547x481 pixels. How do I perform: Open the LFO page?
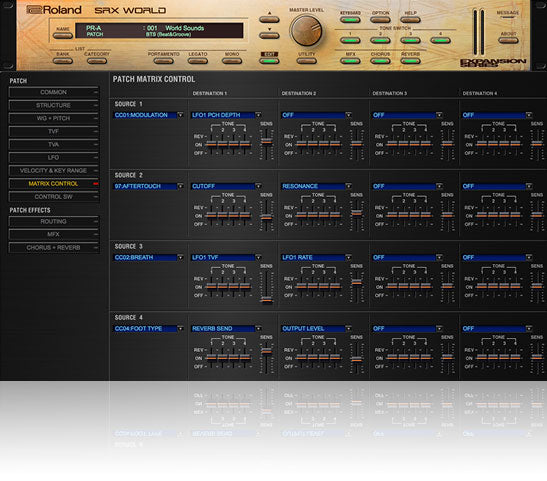click(x=54, y=158)
